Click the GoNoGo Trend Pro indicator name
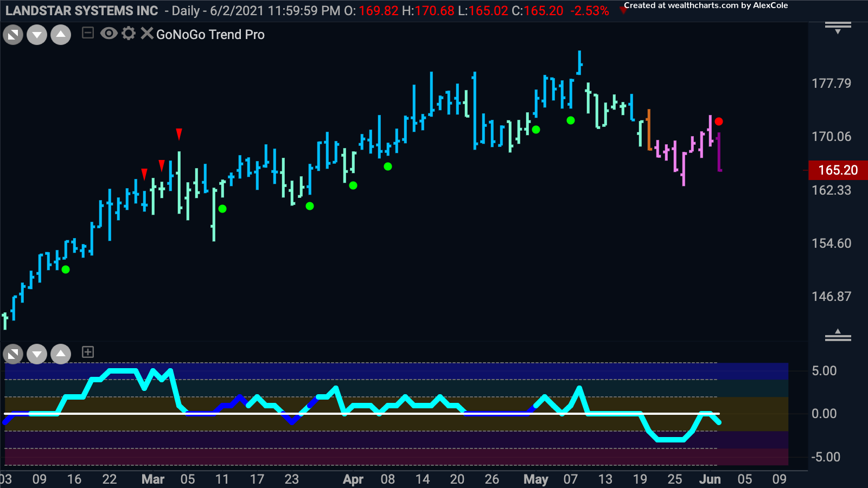The width and height of the screenshot is (868, 488). tap(210, 35)
